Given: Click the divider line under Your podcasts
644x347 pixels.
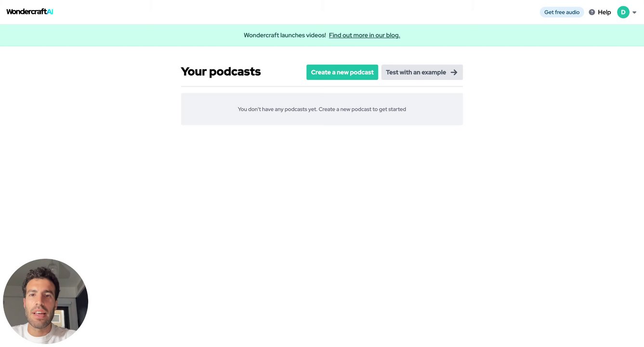Looking at the screenshot, I should (322, 87).
